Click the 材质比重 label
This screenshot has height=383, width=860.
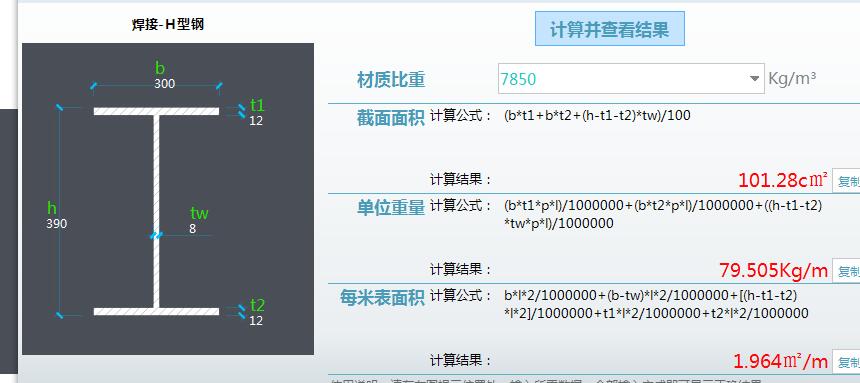tap(391, 80)
